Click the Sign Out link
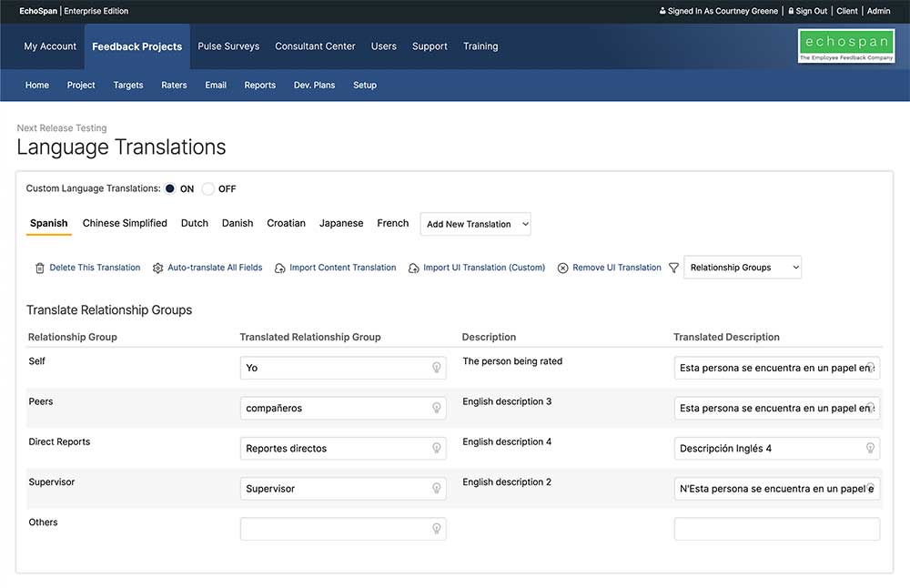910x588 pixels. click(811, 11)
